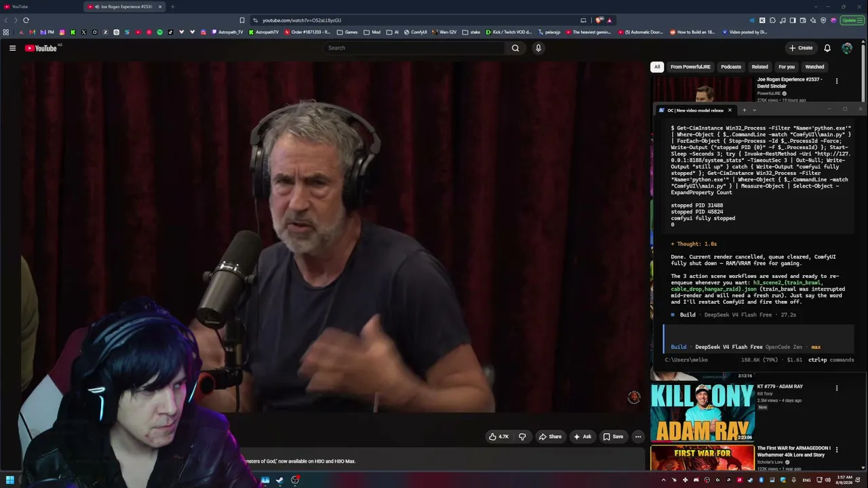Reload the page in the browser
Viewport: 868px width, 488px height.
pyautogui.click(x=26, y=20)
